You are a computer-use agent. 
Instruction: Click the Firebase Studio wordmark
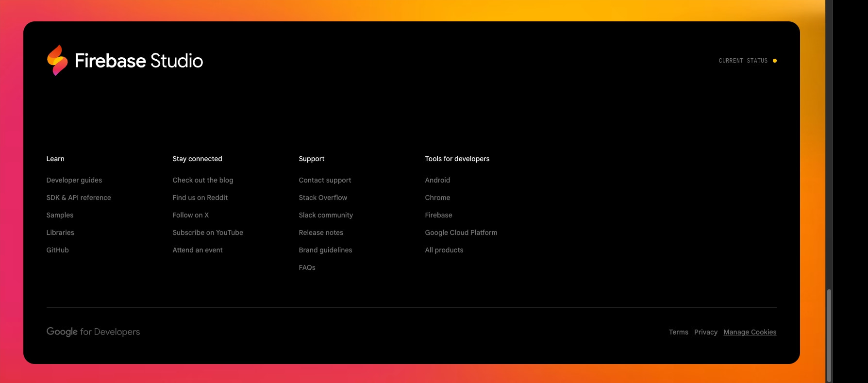point(139,61)
